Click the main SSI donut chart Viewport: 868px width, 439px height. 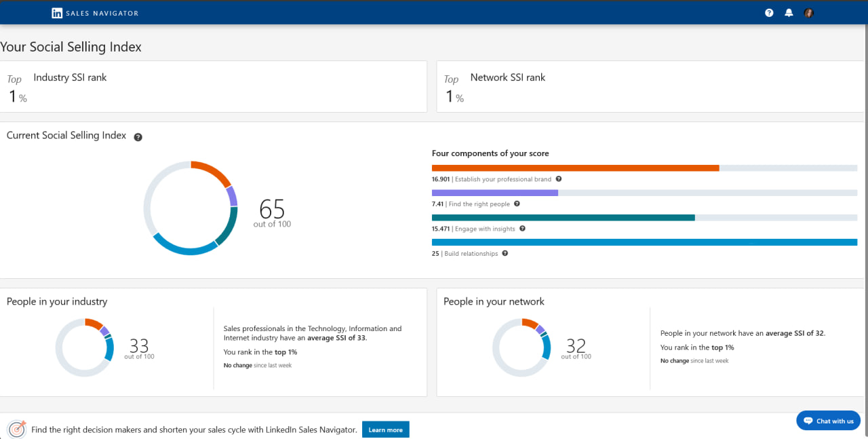pos(191,208)
